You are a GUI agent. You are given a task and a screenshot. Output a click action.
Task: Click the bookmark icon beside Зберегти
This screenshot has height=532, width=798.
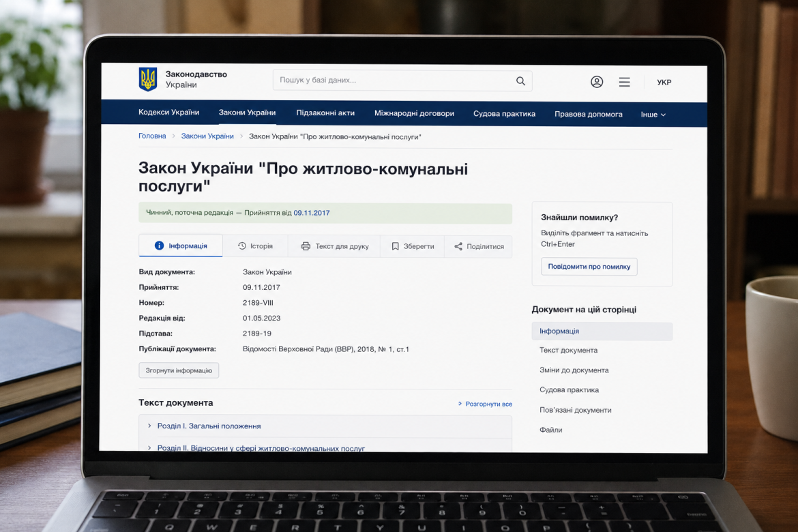click(x=395, y=246)
